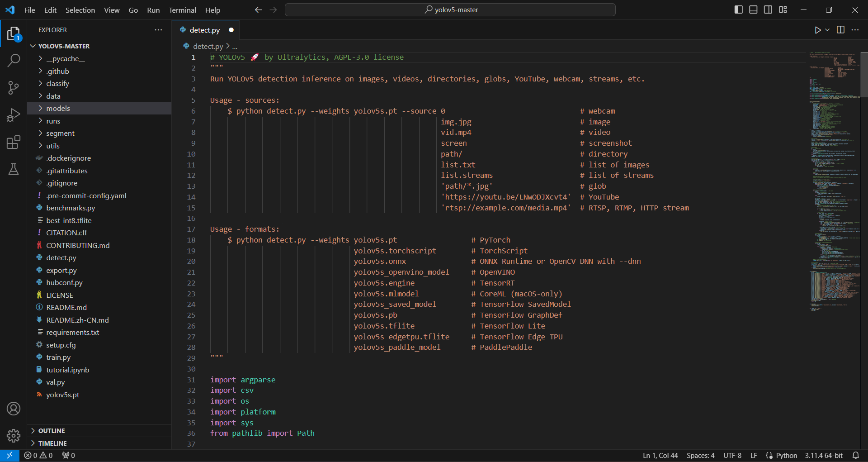Open the Testing view (flask icon)
This screenshot has height=462, width=868.
(x=14, y=169)
